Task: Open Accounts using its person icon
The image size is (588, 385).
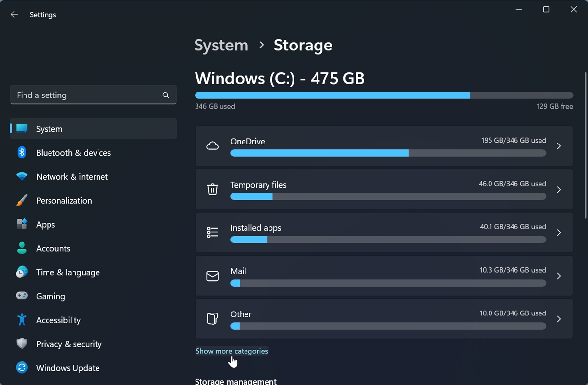Action: coord(22,248)
